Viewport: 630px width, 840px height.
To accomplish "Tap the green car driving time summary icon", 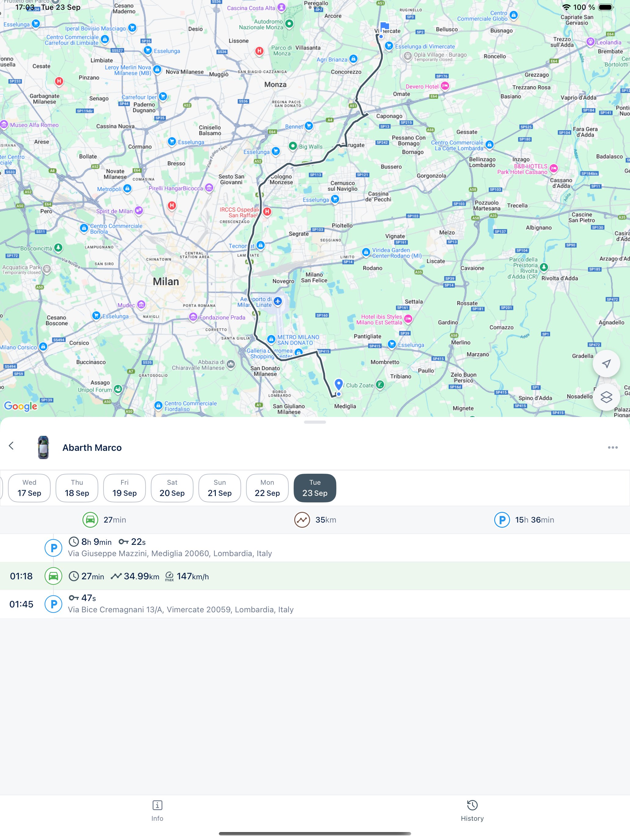I will coord(90,520).
